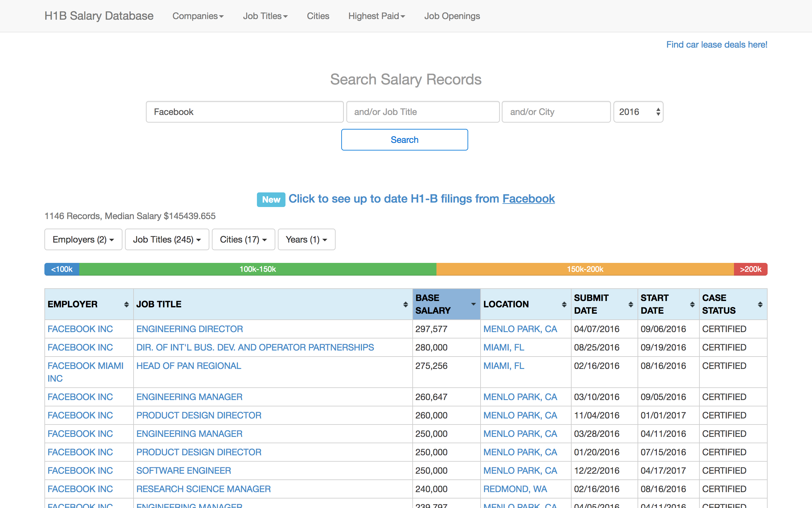Open DIR. OF INT'L BUS. DEV. job title link
Image resolution: width=812 pixels, height=508 pixels.
255,347
